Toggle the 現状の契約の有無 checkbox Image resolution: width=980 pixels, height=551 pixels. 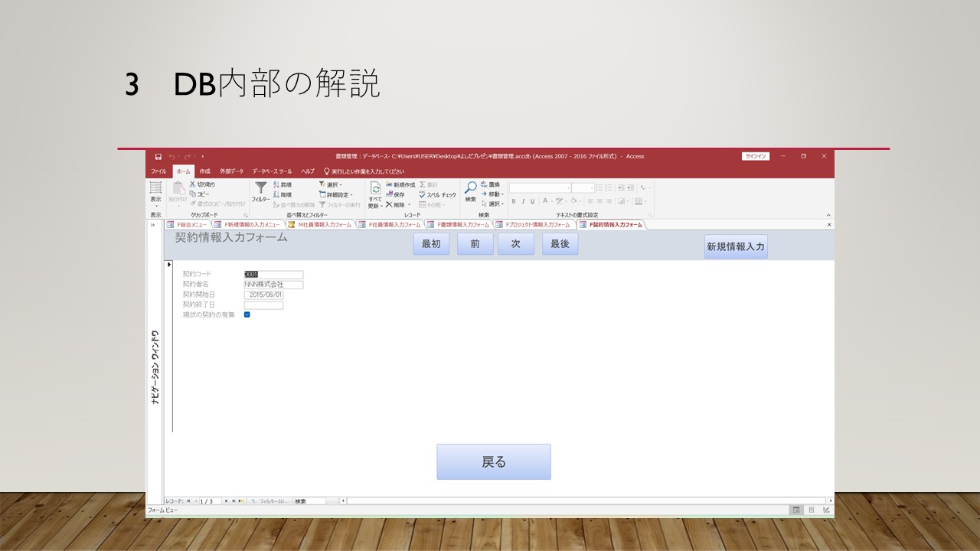[247, 315]
